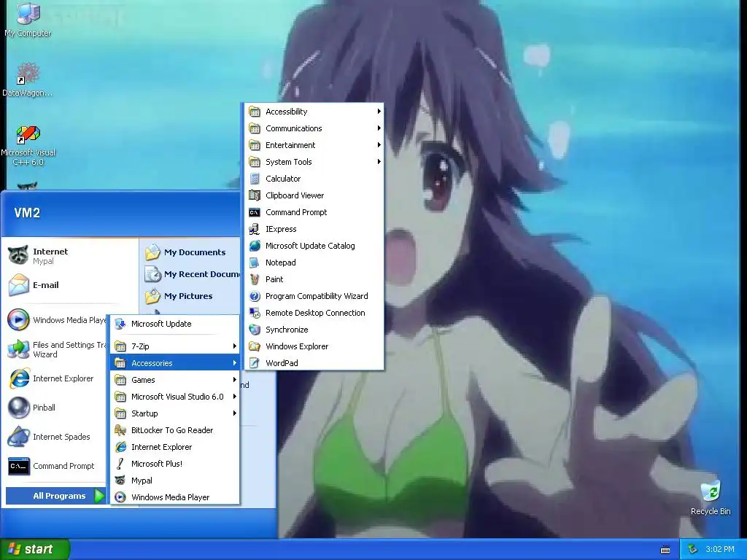Launch Mypal from All Programs list
This screenshot has width=747, height=560.
coord(174,481)
